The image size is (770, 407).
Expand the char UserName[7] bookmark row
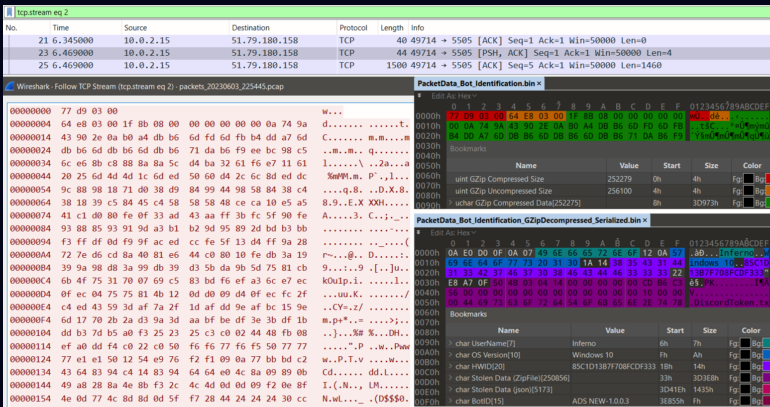point(451,343)
